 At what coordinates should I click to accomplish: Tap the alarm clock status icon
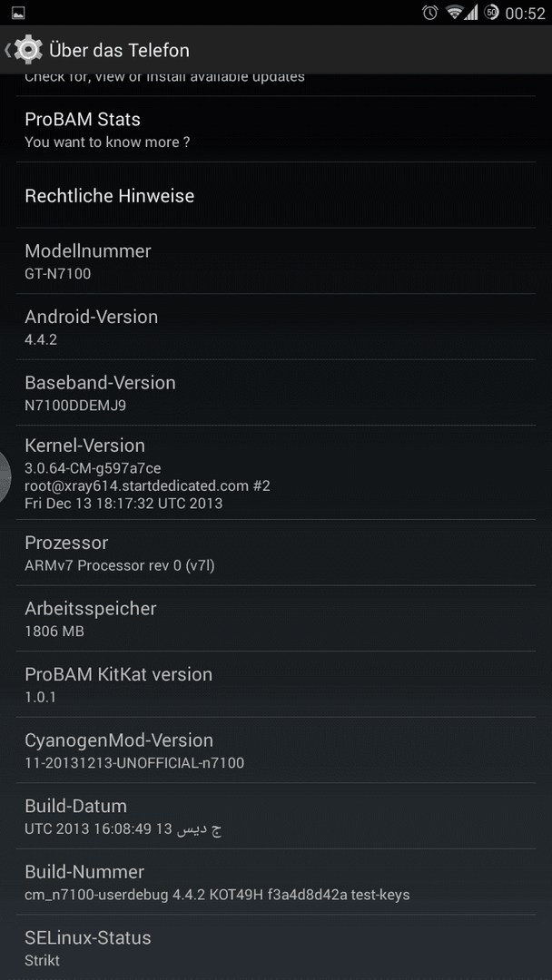tap(430, 13)
